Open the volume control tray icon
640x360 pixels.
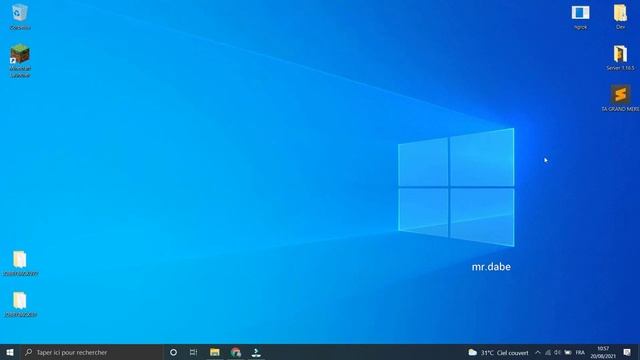(x=557, y=352)
